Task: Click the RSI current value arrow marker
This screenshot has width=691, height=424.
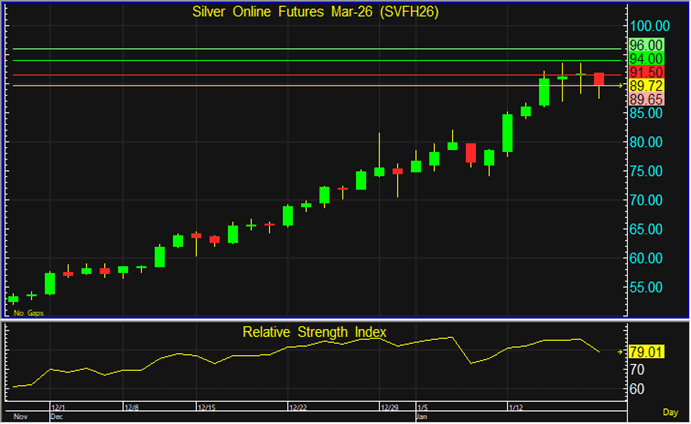Action: coord(621,351)
